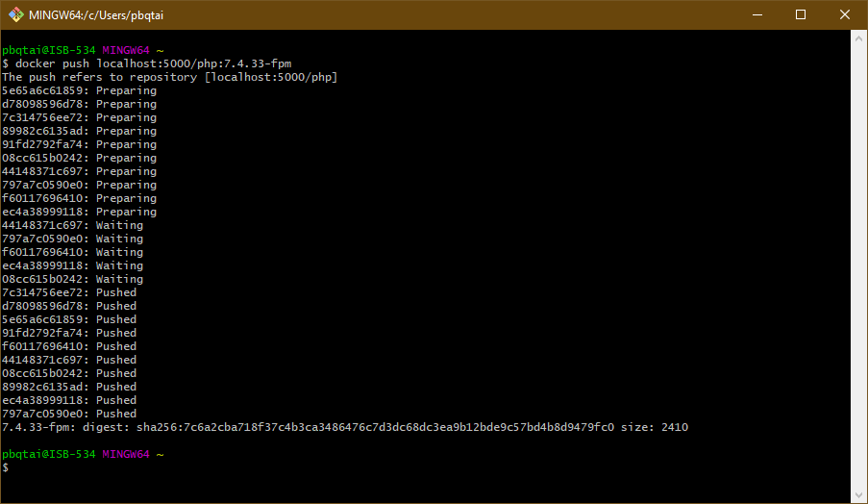The width and height of the screenshot is (868, 504).
Task: Click the ec4a38999118: Waiting line
Action: click(72, 265)
